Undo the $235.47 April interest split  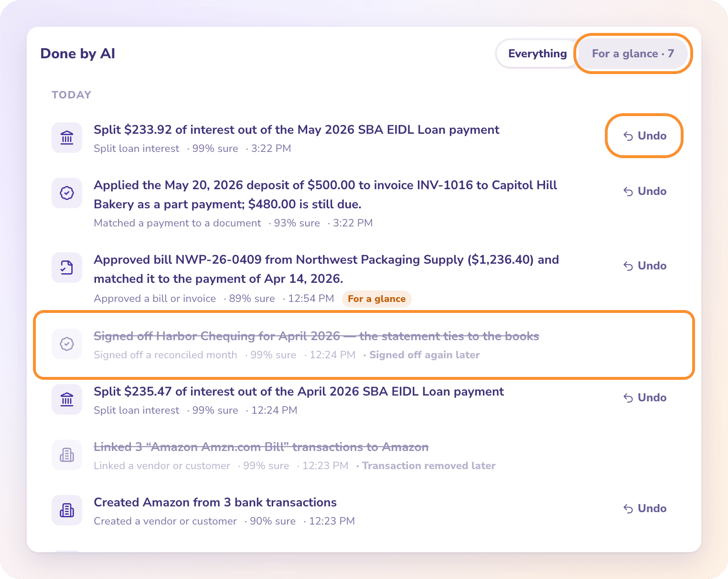644,397
